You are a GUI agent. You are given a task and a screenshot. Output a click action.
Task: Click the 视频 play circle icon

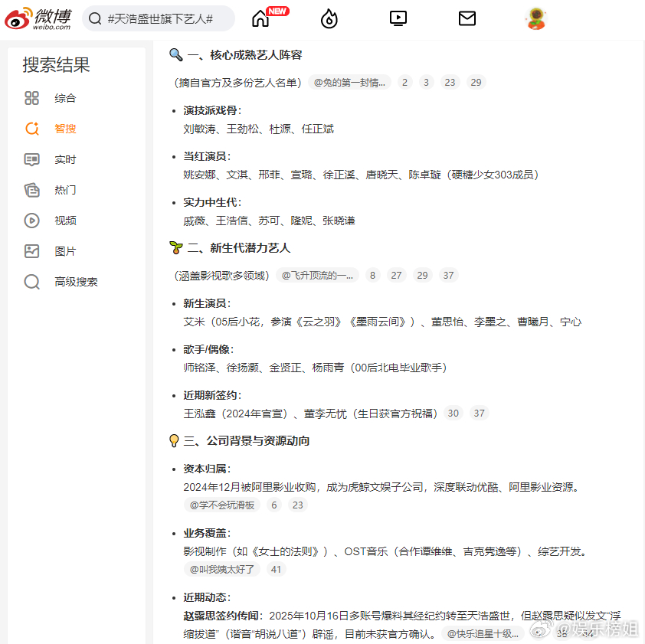[31, 221]
